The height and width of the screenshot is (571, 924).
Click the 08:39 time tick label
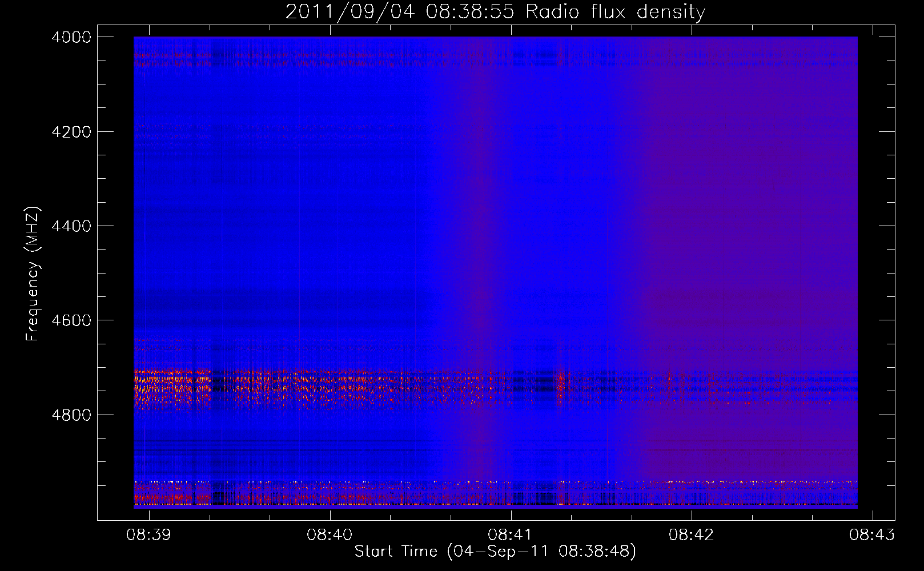tap(149, 534)
